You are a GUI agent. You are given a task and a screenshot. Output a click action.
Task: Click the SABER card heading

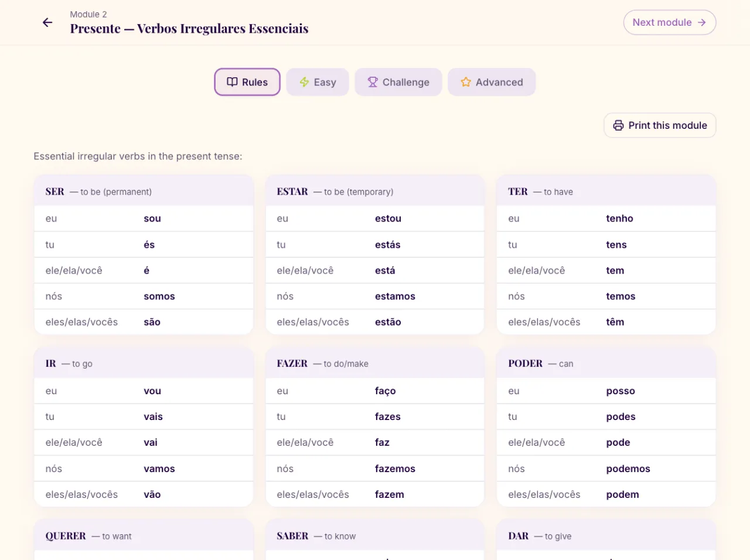coord(292,536)
